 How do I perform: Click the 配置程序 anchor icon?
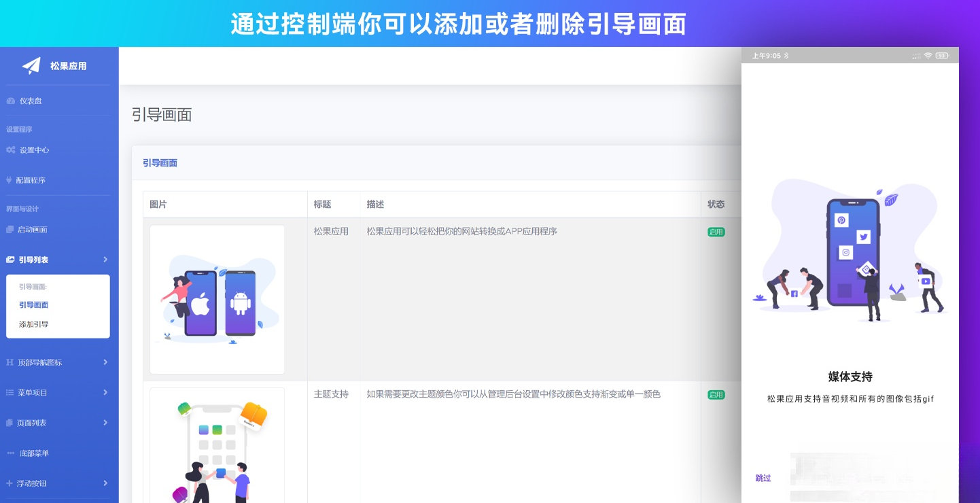click(x=10, y=180)
